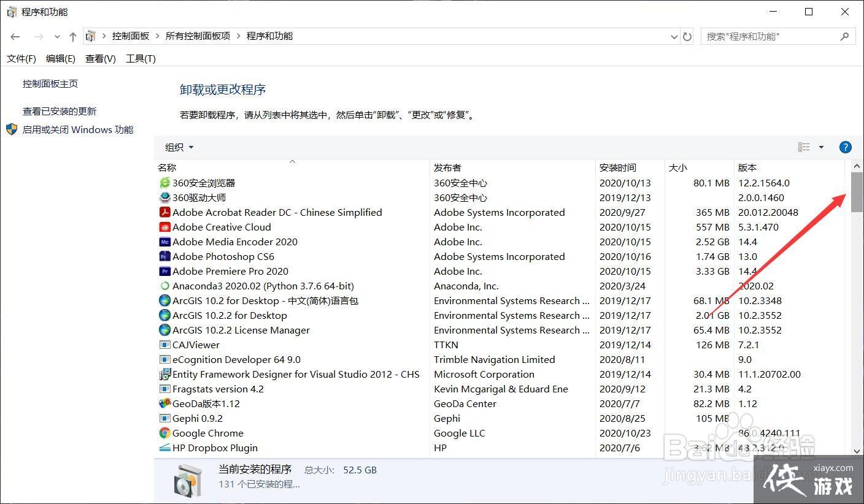Image resolution: width=864 pixels, height=504 pixels.
Task: Click the 360驱动大师 program icon
Action: point(164,197)
